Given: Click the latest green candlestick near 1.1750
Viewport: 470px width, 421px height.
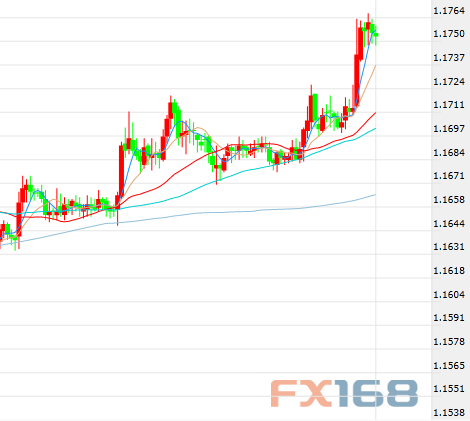Looking at the screenshot, I should (x=376, y=35).
